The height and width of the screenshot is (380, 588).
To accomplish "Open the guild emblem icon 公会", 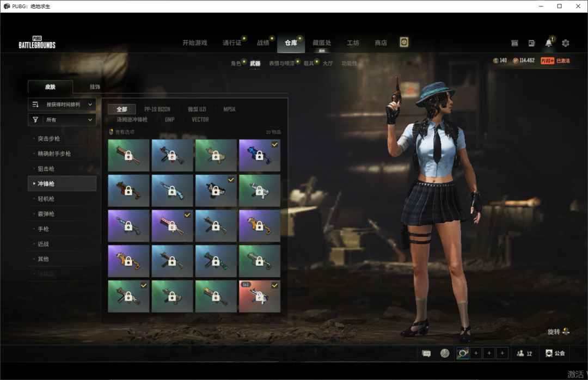I will [549, 353].
